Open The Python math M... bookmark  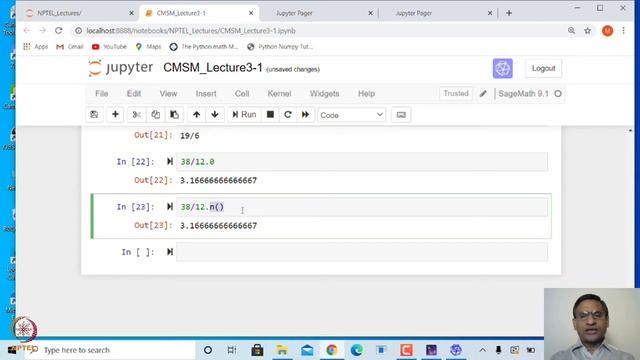click(204, 47)
